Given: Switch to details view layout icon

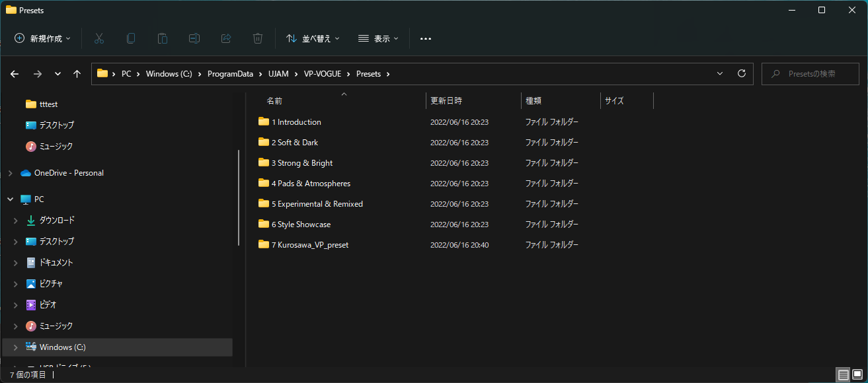Looking at the screenshot, I should coord(844,374).
